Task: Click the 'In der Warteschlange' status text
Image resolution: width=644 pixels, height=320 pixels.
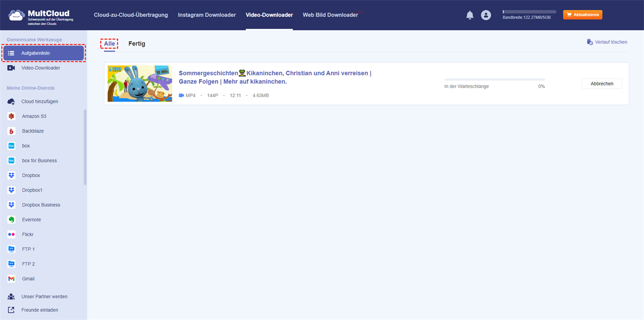Action: coord(466,86)
